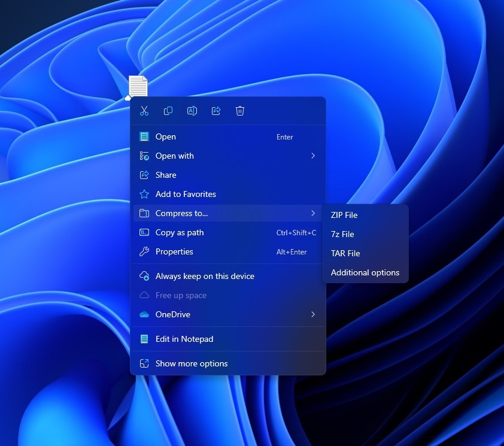Viewport: 504px width, 446px height.
Task: Open the file using the Open entry
Action: (166, 136)
